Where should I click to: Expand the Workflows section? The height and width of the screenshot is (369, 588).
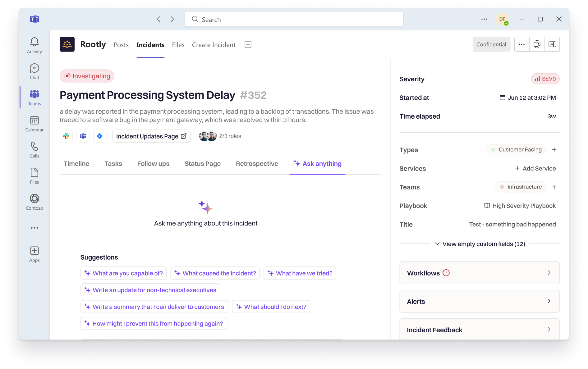pos(480,273)
